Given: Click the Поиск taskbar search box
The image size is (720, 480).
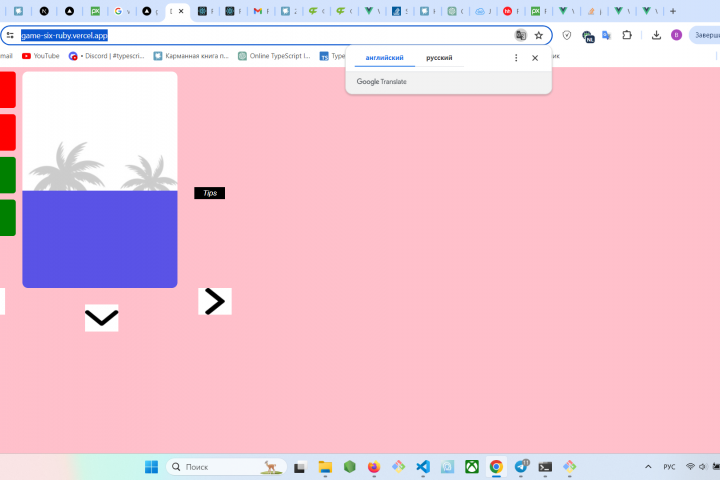Looking at the screenshot, I should coord(226,467).
